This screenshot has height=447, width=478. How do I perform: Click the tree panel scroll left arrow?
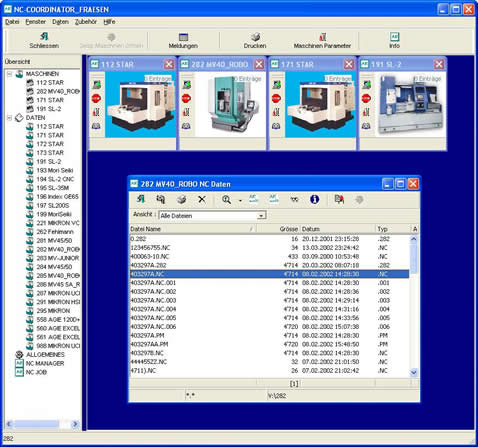pos(9,424)
